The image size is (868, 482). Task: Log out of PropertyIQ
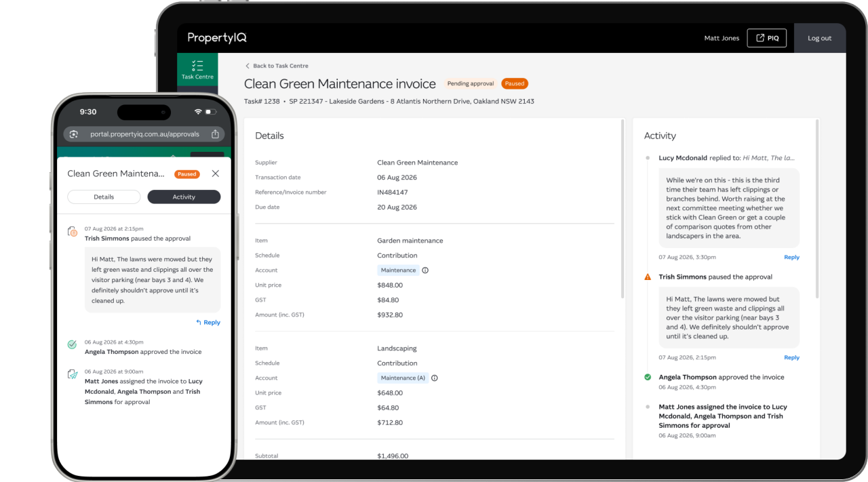coord(819,38)
